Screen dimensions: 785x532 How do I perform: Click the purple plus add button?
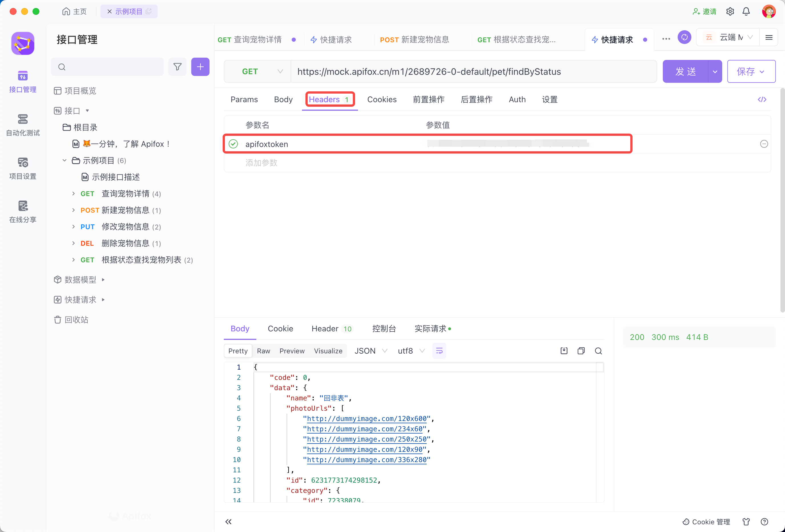[x=200, y=67]
